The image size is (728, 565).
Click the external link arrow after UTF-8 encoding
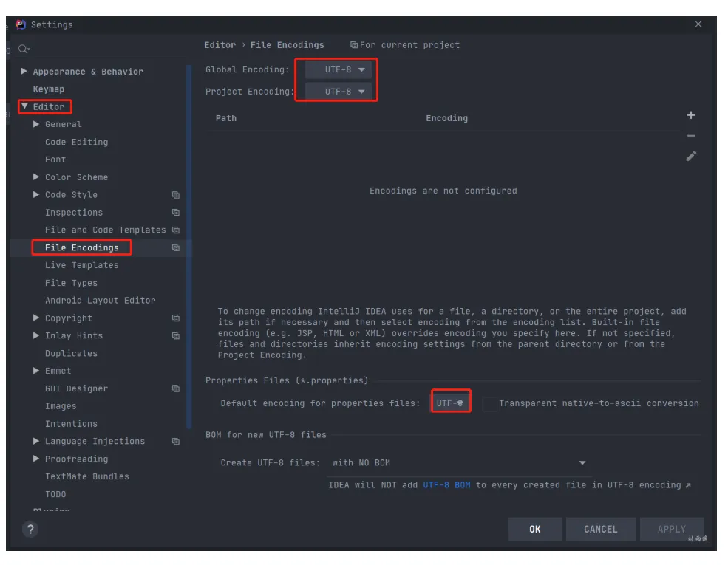click(x=688, y=485)
